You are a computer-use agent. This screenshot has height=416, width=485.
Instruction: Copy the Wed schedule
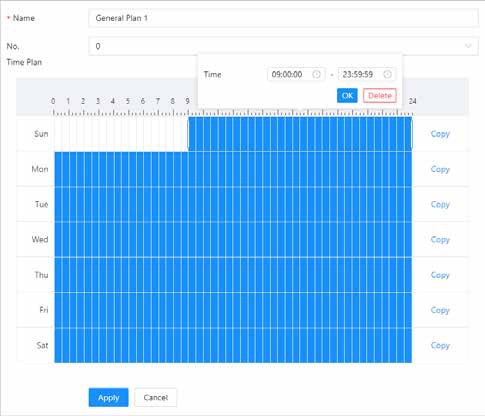coord(440,240)
